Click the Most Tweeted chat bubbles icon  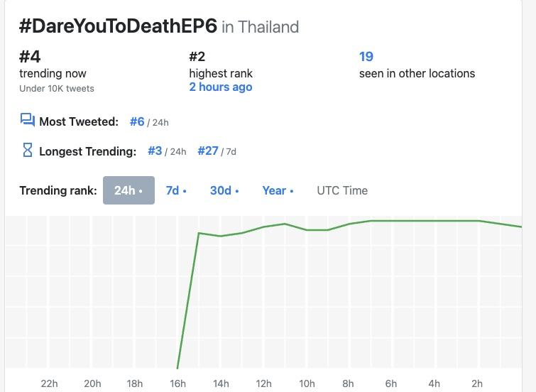click(x=28, y=120)
